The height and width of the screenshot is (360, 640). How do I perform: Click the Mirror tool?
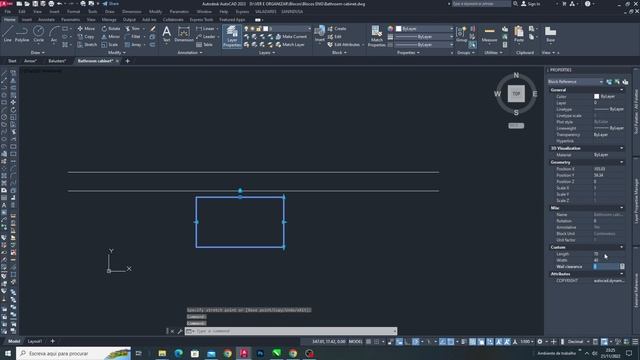[x=111, y=37]
